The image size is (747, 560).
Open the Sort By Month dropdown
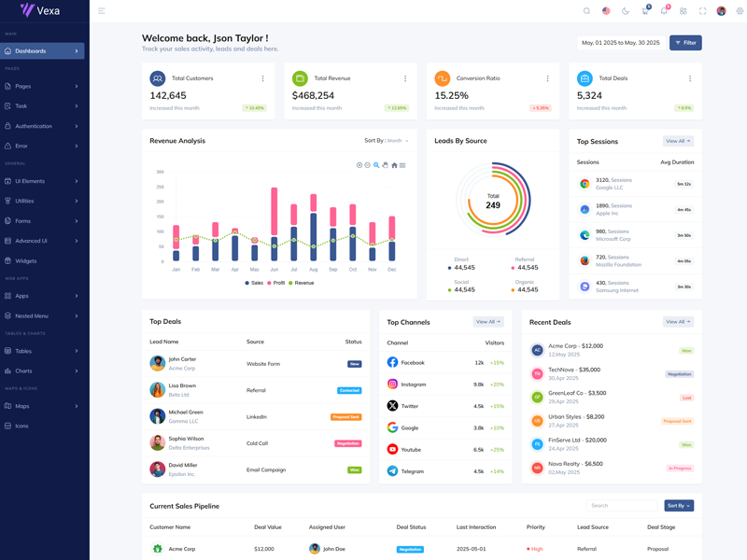387,141
